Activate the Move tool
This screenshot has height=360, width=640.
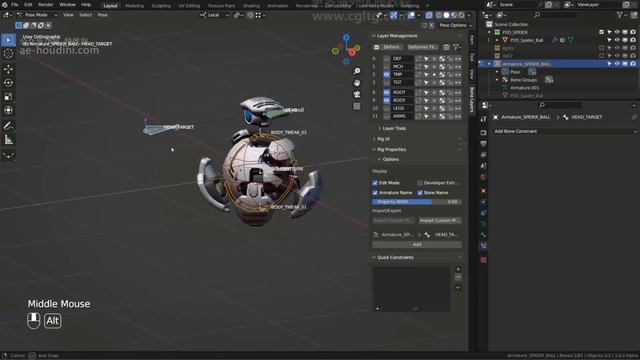coord(8,69)
